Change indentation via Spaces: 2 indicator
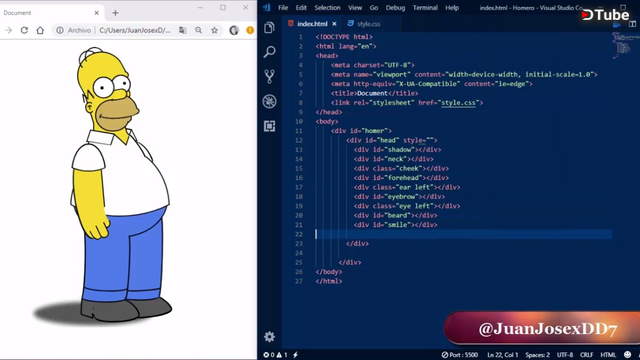The width and height of the screenshot is (640, 360). click(x=537, y=355)
